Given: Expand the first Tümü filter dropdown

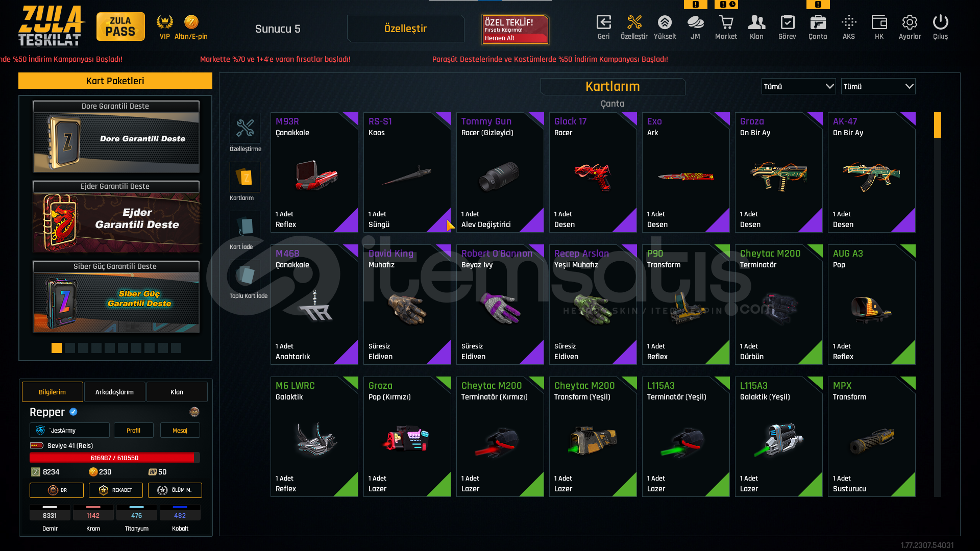Looking at the screenshot, I should (x=799, y=86).
